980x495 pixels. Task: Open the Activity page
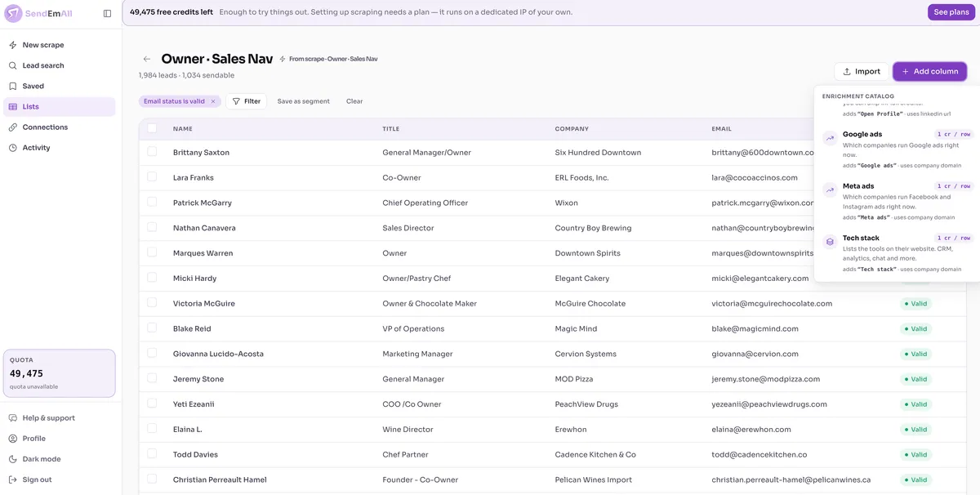(59, 148)
